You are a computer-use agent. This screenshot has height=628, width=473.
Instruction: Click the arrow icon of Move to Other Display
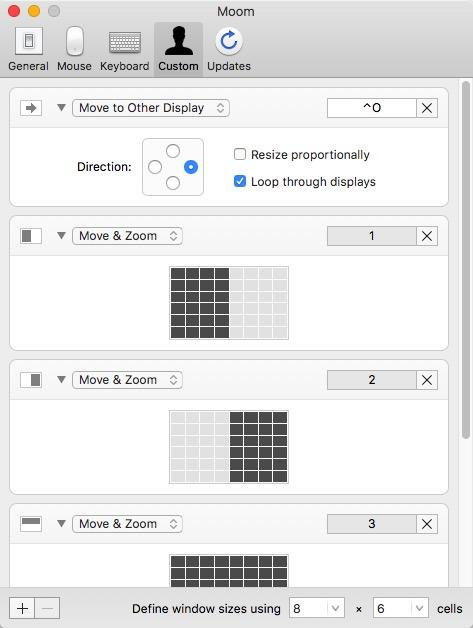click(x=31, y=108)
